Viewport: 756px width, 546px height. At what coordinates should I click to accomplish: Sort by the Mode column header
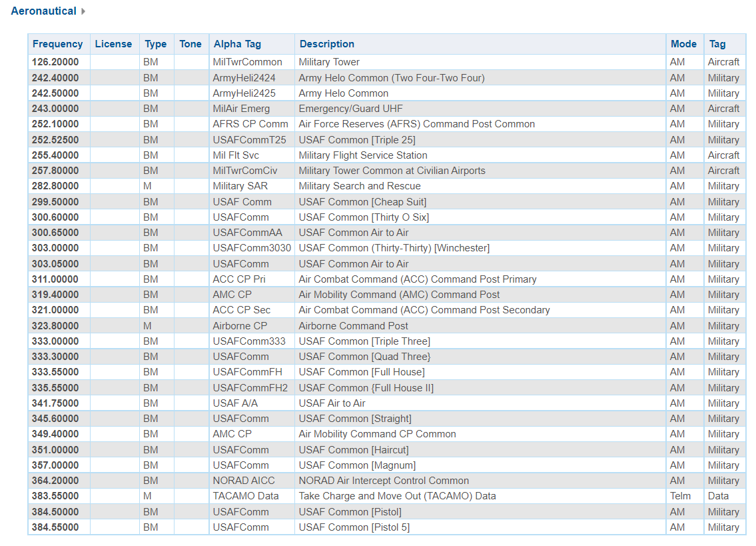point(683,44)
